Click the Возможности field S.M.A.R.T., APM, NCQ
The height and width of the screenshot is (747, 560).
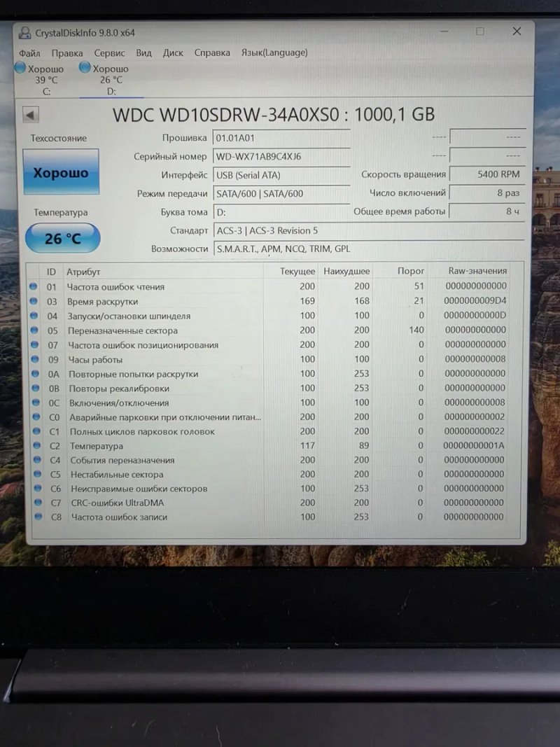pos(369,249)
